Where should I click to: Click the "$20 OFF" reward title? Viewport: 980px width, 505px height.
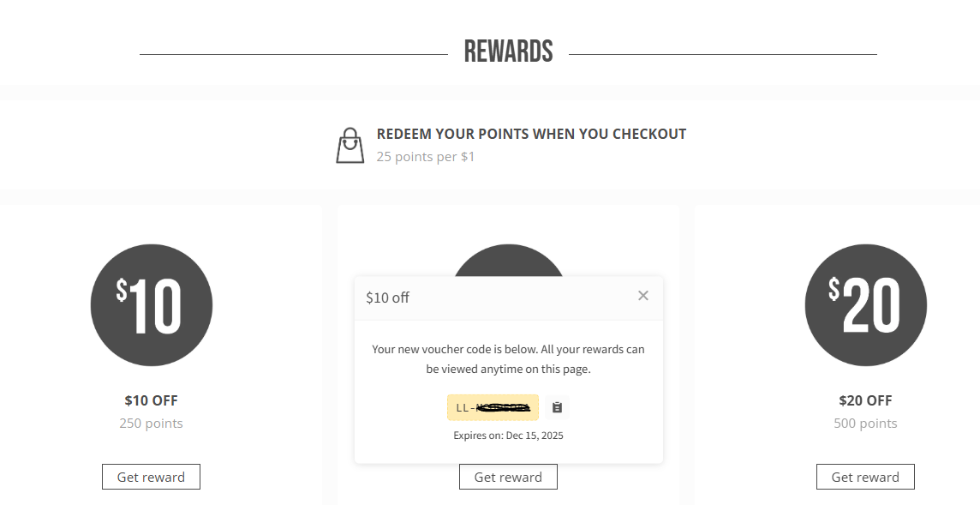865,400
